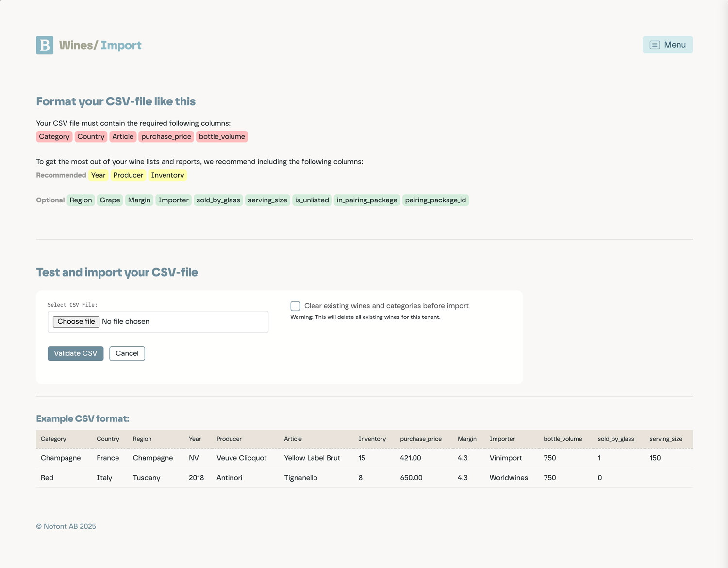The width and height of the screenshot is (728, 568).
Task: Click the red Category required tag
Action: (54, 137)
